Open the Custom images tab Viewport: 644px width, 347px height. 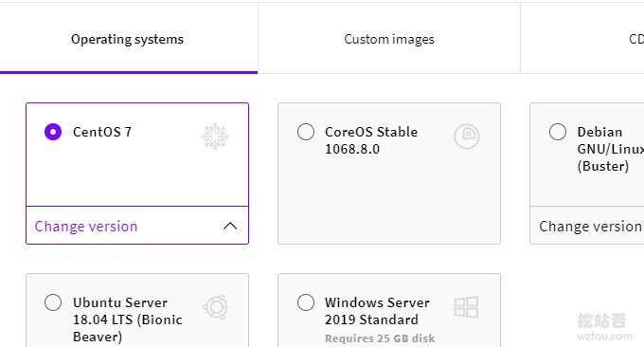[389, 39]
